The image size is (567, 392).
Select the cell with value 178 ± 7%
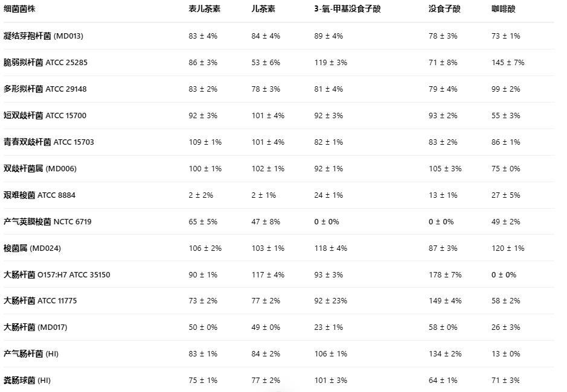tap(445, 275)
